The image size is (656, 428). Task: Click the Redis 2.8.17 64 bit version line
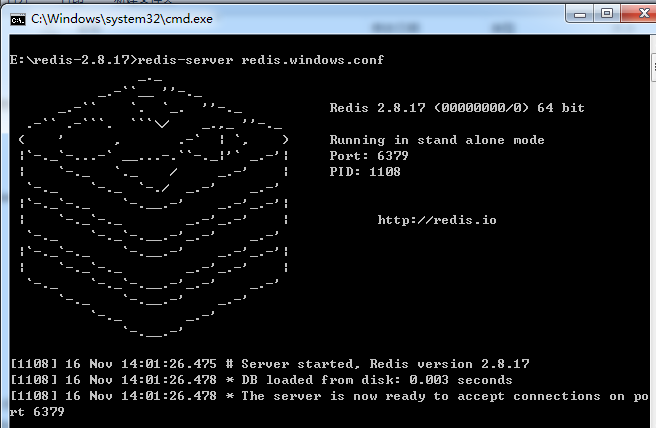(x=457, y=108)
